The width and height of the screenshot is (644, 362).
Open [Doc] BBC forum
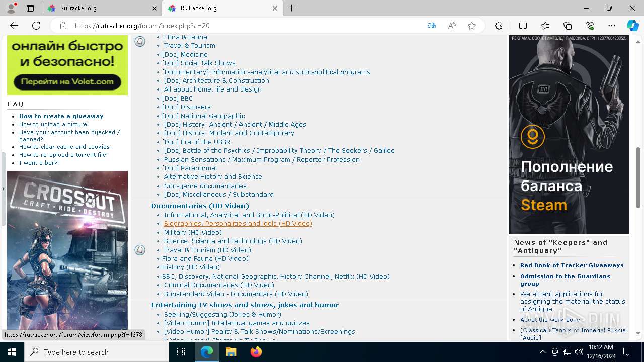tap(178, 98)
